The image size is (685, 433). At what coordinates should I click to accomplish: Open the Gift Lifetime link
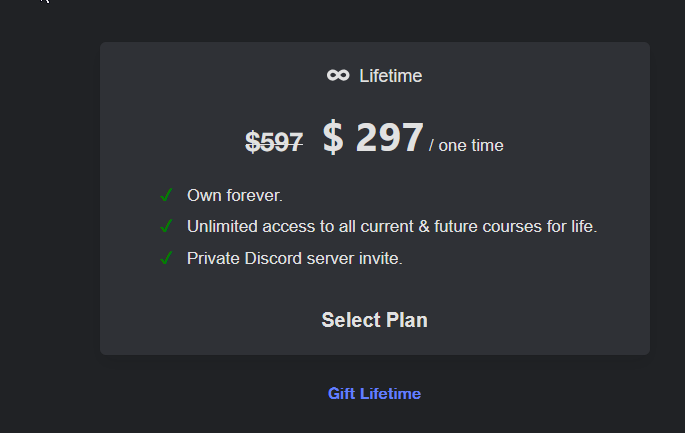click(x=374, y=394)
